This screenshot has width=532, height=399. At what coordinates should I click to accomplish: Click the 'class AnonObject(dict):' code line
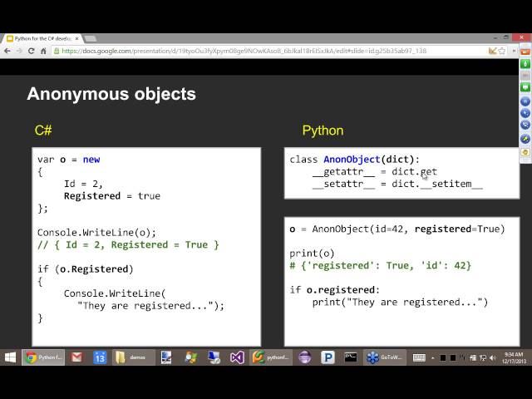tap(355, 160)
